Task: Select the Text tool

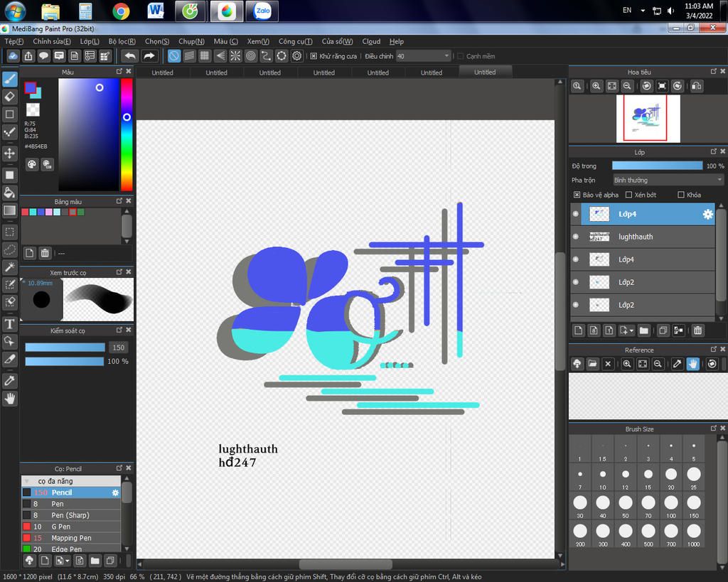Action: click(x=10, y=323)
